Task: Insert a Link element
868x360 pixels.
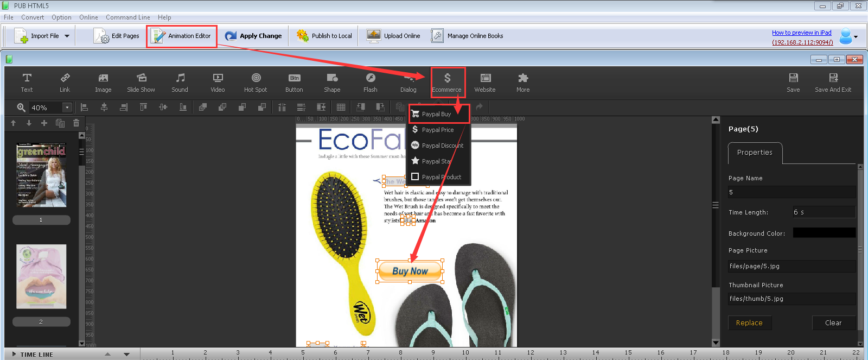Action: point(65,83)
